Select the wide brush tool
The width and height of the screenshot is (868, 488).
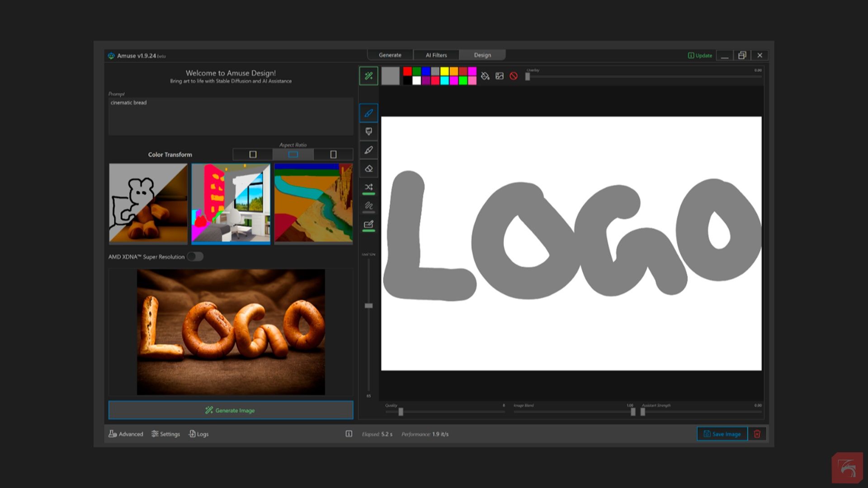point(368,131)
